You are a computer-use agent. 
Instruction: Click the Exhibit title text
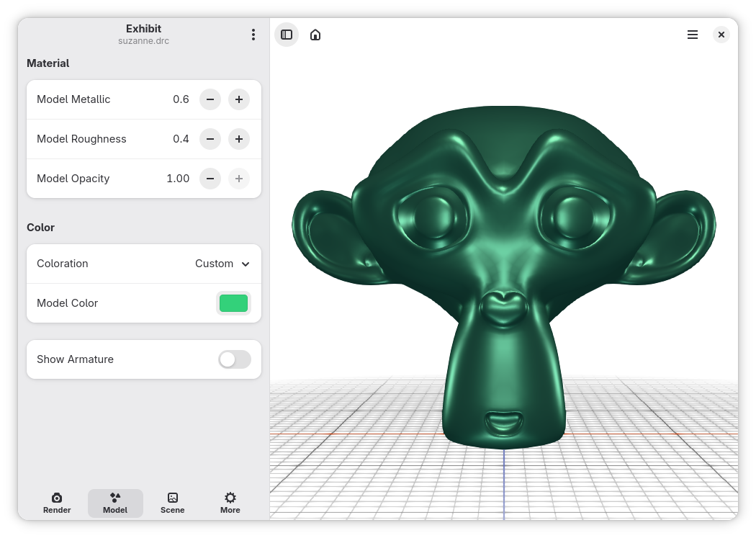(x=144, y=28)
